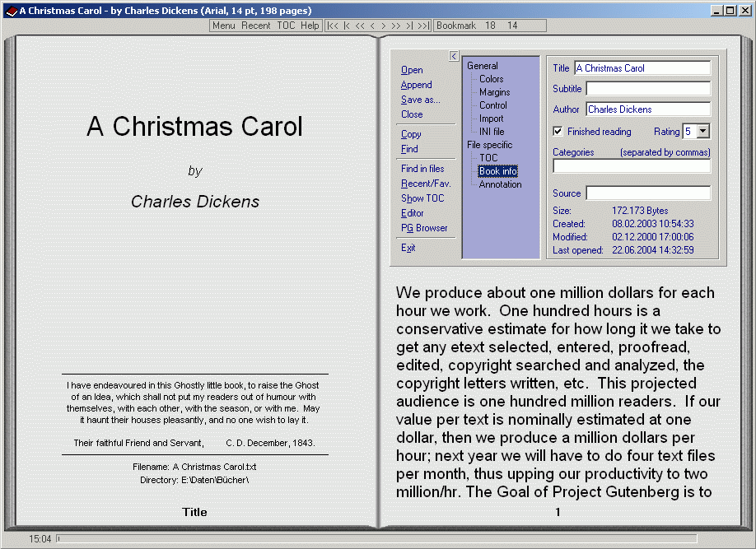Click the Close link in the menu panel
This screenshot has height=549, width=756.
click(x=412, y=114)
